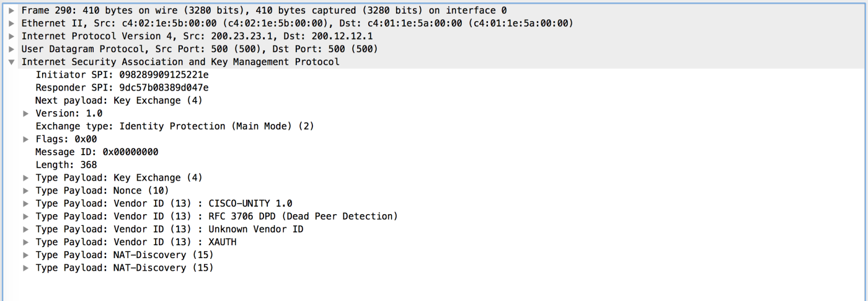
Task: Expand the XAUTH Vendor ID payload
Action: (x=26, y=242)
